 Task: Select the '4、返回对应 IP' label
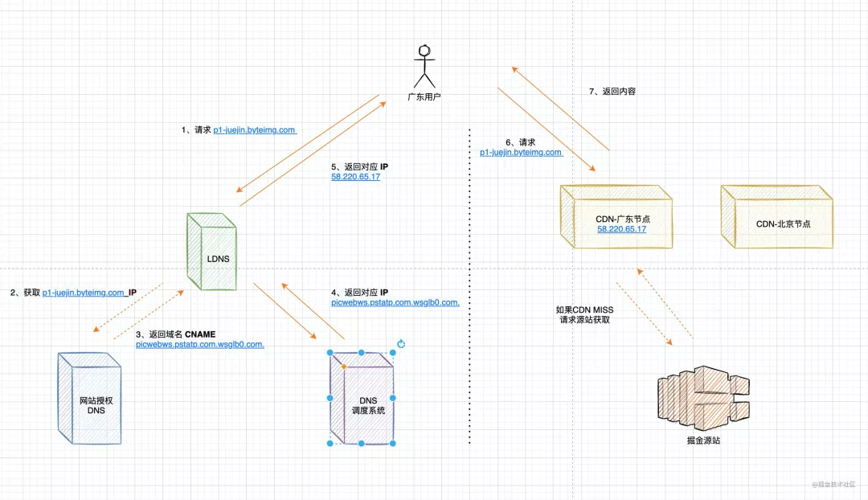click(360, 293)
